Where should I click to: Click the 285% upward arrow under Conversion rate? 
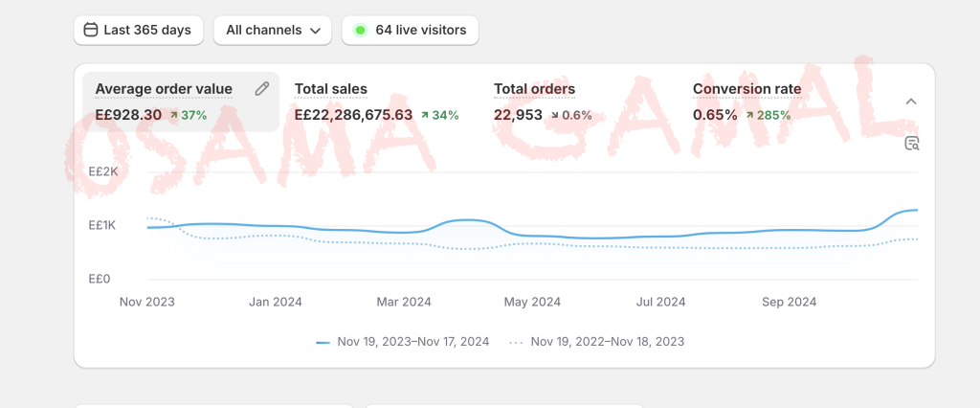(x=749, y=115)
